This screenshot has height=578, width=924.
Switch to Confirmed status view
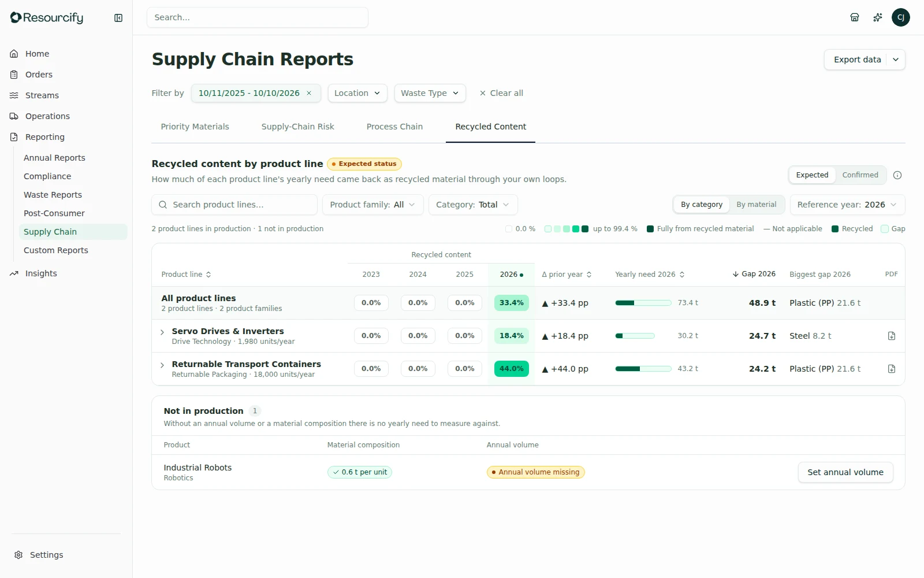tap(860, 175)
